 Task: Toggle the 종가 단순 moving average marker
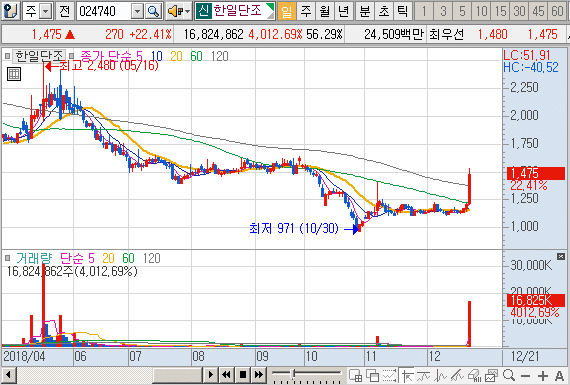(71, 56)
